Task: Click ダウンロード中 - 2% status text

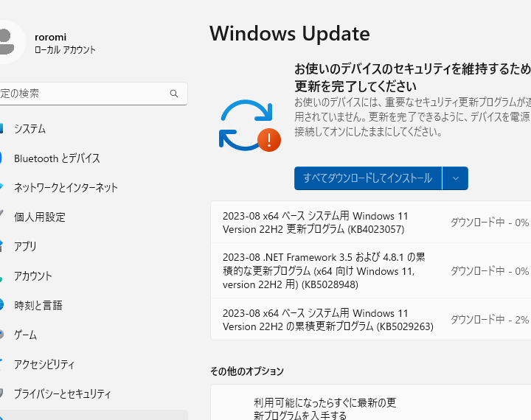Action: (490, 320)
